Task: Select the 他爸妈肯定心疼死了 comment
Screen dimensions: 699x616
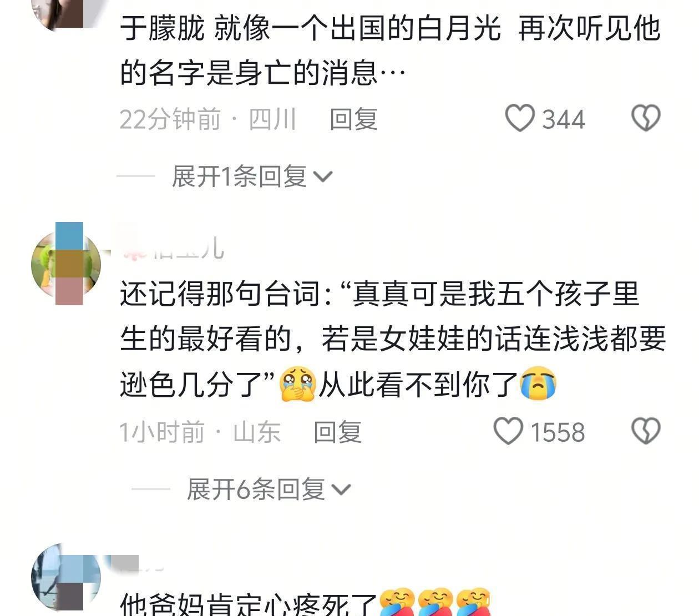Action: 306,603
